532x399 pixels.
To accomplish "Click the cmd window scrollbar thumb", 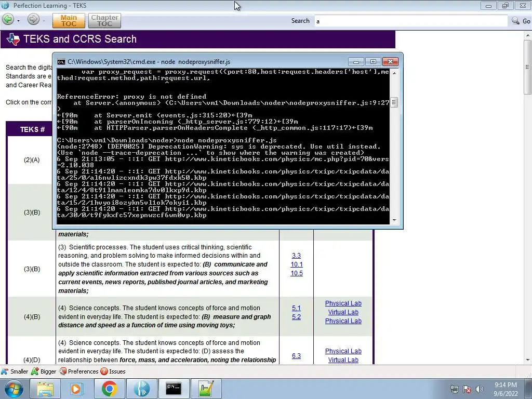I will tap(394, 102).
